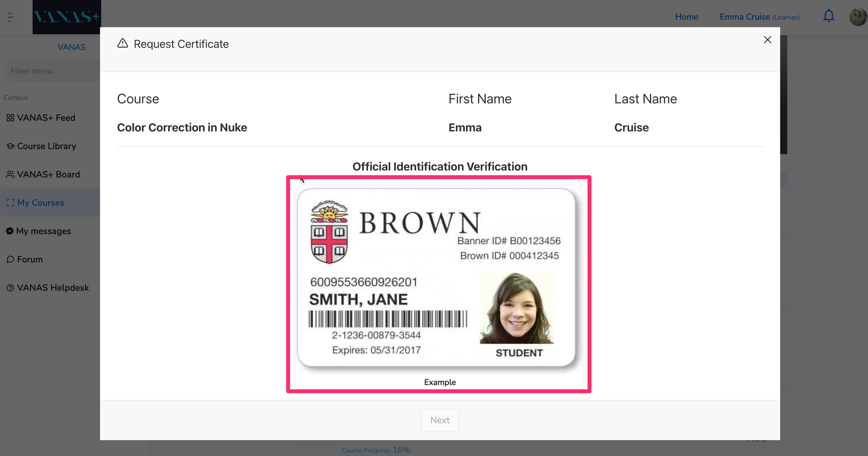
Task: Click the VANAS+ Feed grid icon
Action: [x=10, y=118]
